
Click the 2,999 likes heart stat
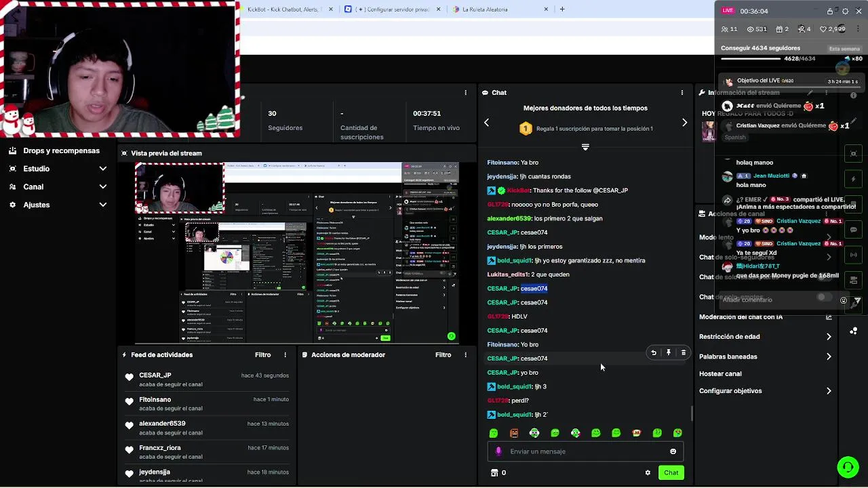pyautogui.click(x=833, y=29)
